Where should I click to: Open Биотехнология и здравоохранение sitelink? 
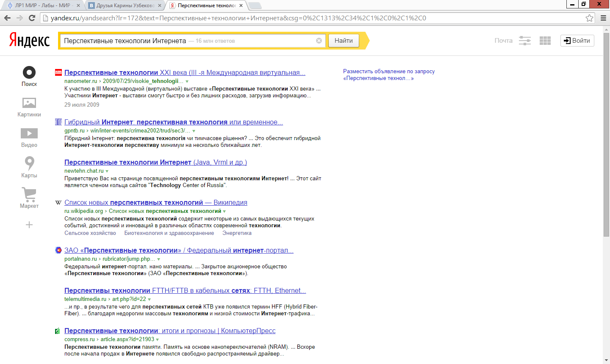point(169,233)
